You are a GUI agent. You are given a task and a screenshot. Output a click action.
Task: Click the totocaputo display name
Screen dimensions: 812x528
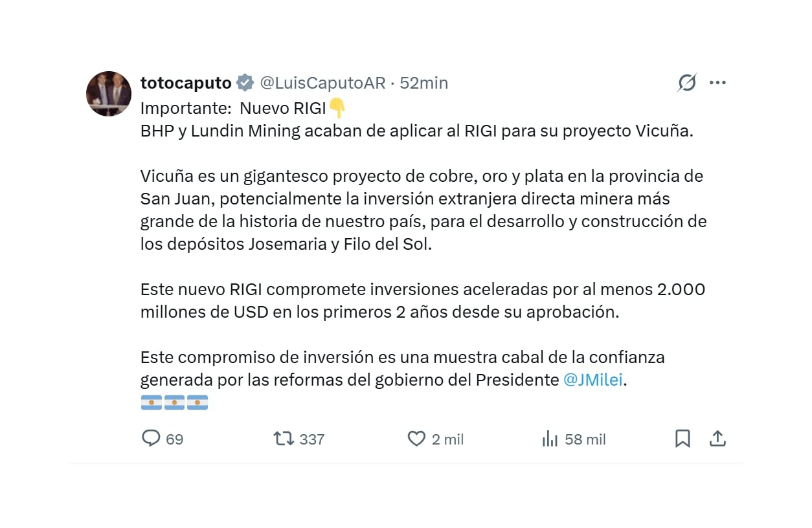(x=186, y=83)
